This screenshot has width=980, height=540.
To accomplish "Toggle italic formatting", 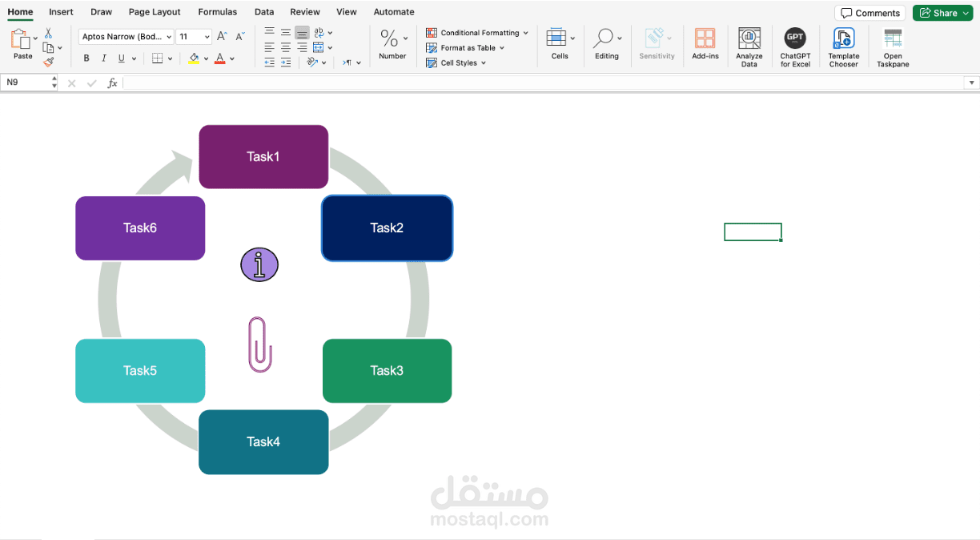I will pyautogui.click(x=104, y=58).
